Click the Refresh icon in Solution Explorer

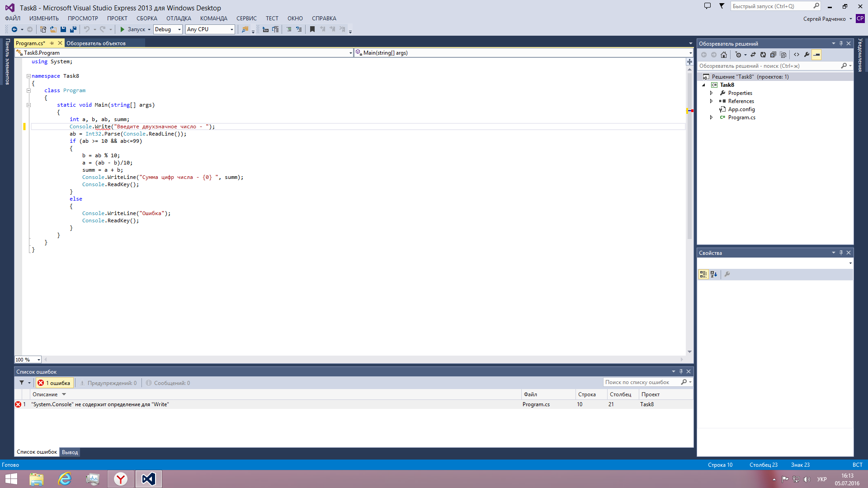click(x=763, y=55)
